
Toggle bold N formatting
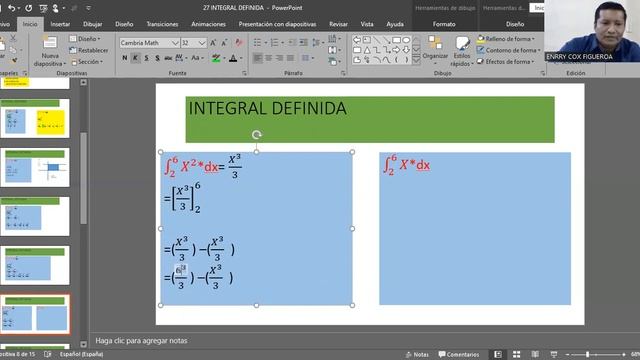coord(124,58)
